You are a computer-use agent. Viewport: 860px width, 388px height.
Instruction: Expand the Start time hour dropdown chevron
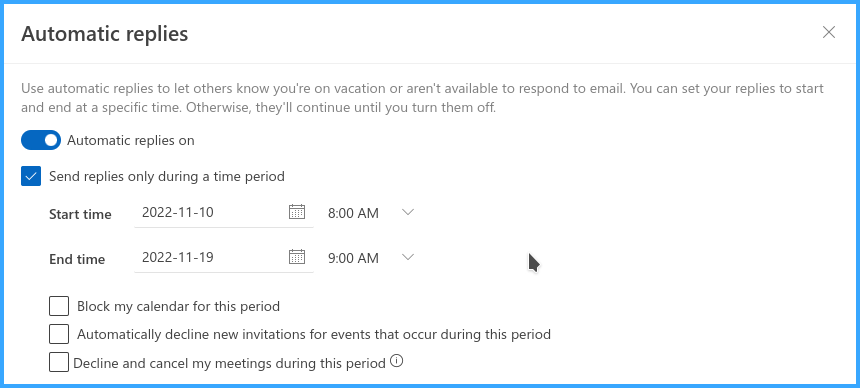[x=408, y=212]
